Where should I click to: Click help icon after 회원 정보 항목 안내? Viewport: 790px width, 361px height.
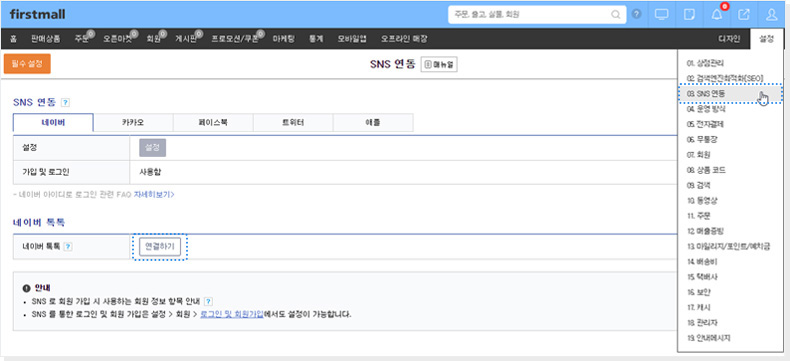[208, 302]
